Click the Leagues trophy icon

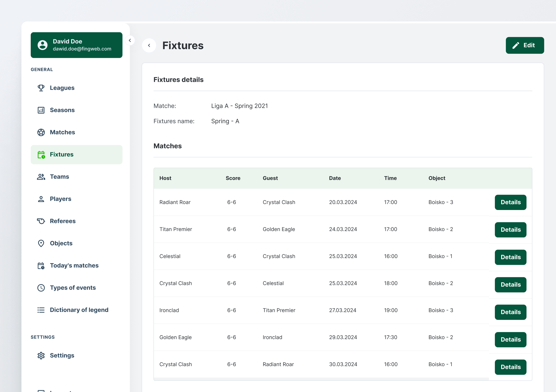pos(41,88)
